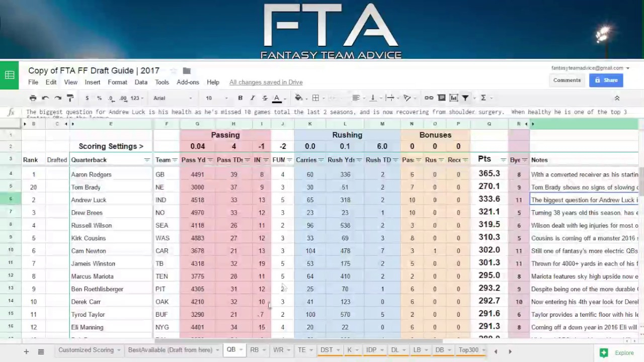Select the Aaron Rodgers cell
This screenshot has width=644, height=362.
click(x=111, y=174)
